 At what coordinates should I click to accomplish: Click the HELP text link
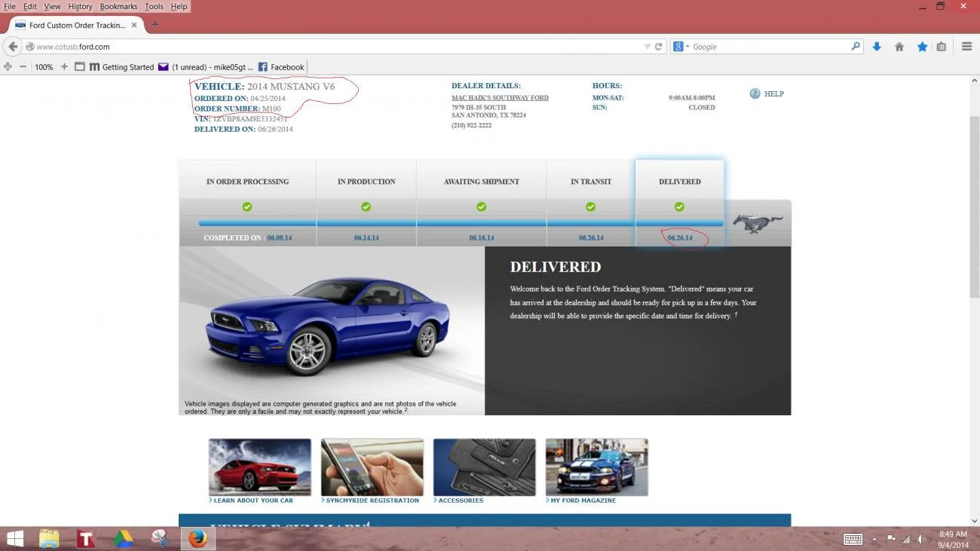(x=774, y=94)
